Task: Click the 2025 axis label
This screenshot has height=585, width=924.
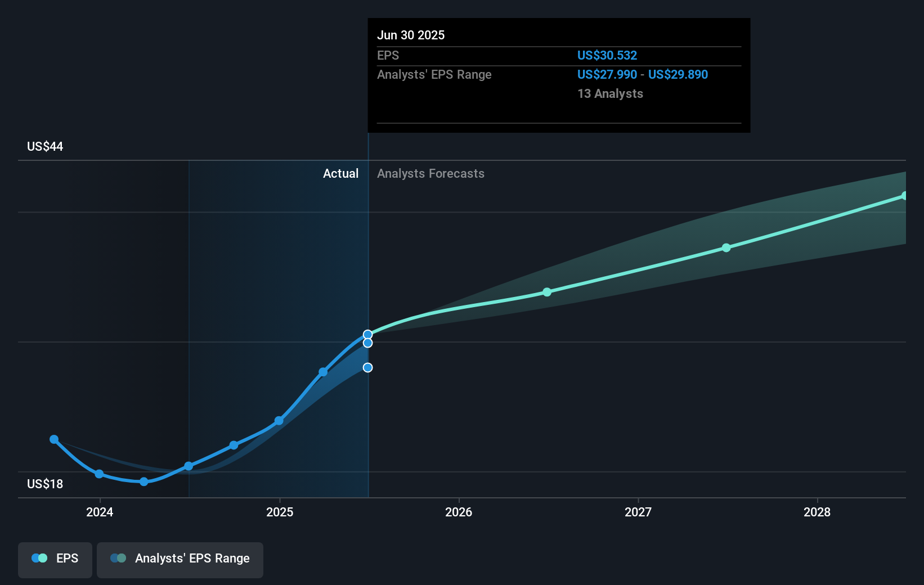Action: [x=280, y=512]
